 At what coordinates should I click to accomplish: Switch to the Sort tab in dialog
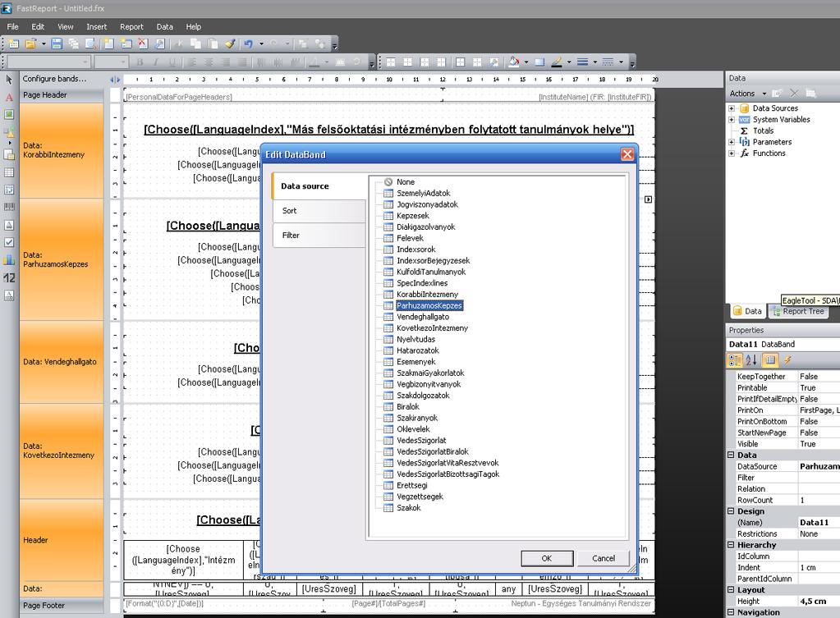(319, 211)
